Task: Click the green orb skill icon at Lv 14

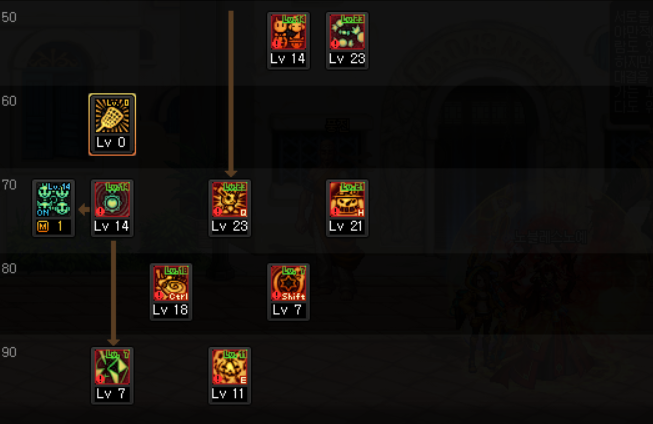Action: tap(112, 200)
